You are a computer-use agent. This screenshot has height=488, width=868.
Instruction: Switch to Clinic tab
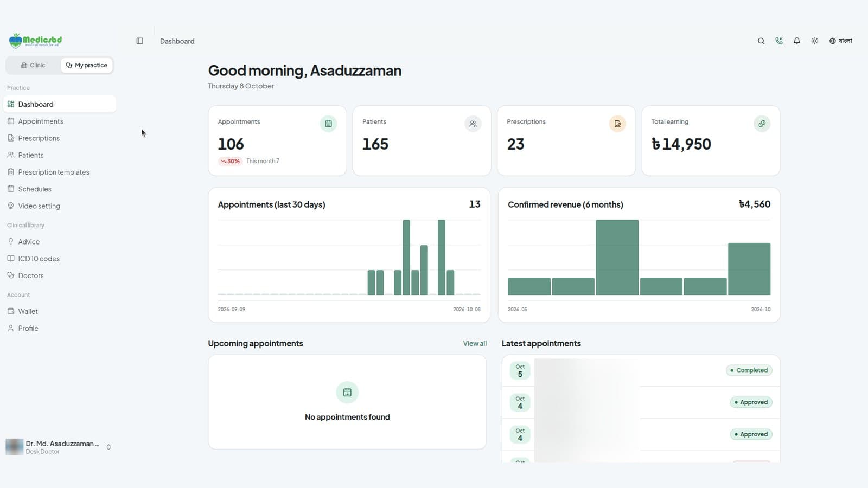coord(33,65)
